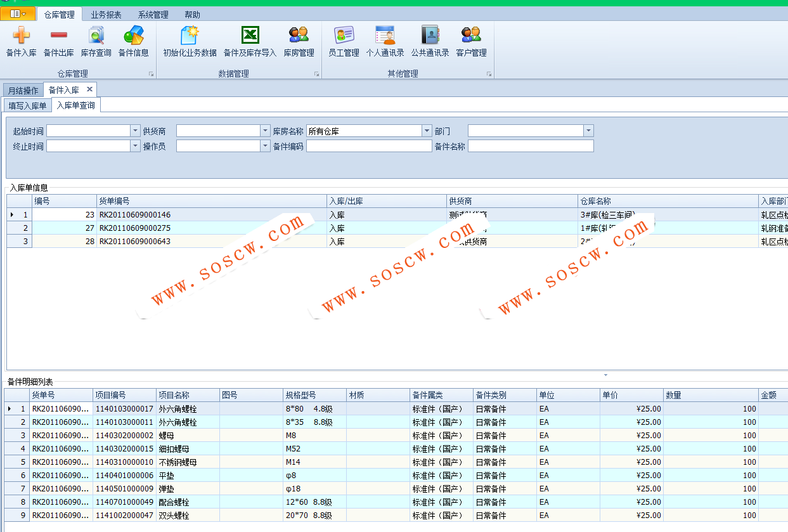Open the 操作员 dropdown
The width and height of the screenshot is (788, 532).
pos(265,146)
